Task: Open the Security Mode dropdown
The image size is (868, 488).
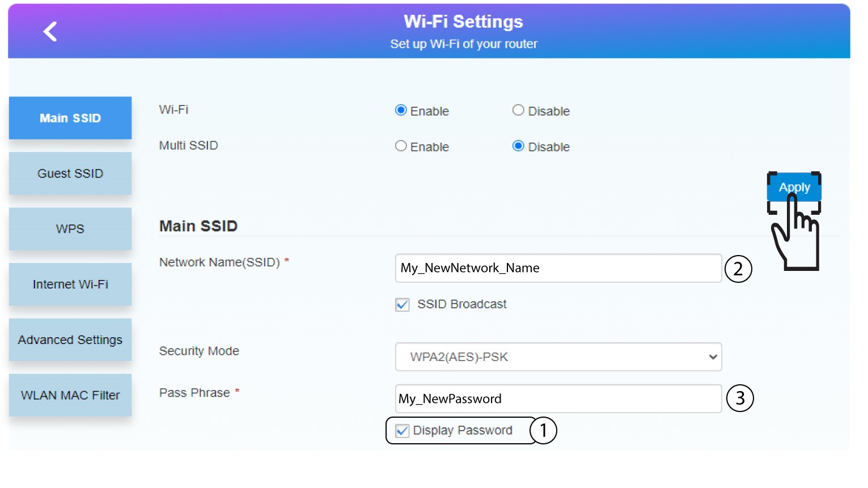Action: point(558,357)
